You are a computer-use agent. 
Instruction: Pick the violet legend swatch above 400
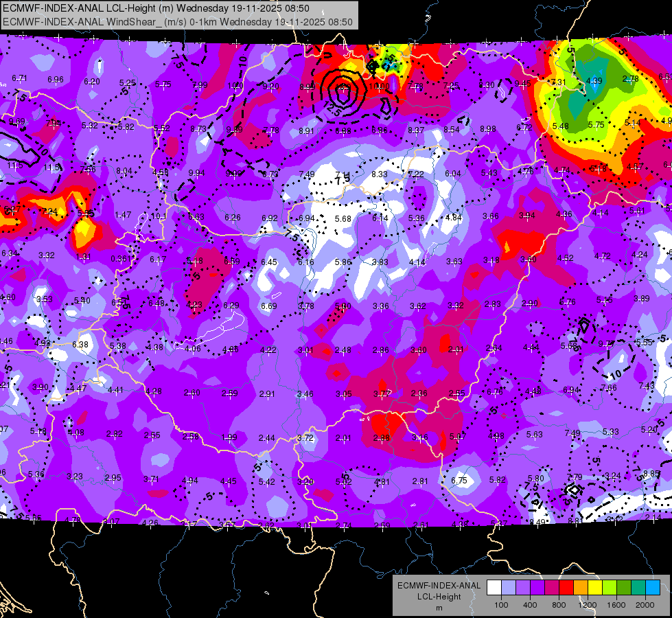coord(537,587)
